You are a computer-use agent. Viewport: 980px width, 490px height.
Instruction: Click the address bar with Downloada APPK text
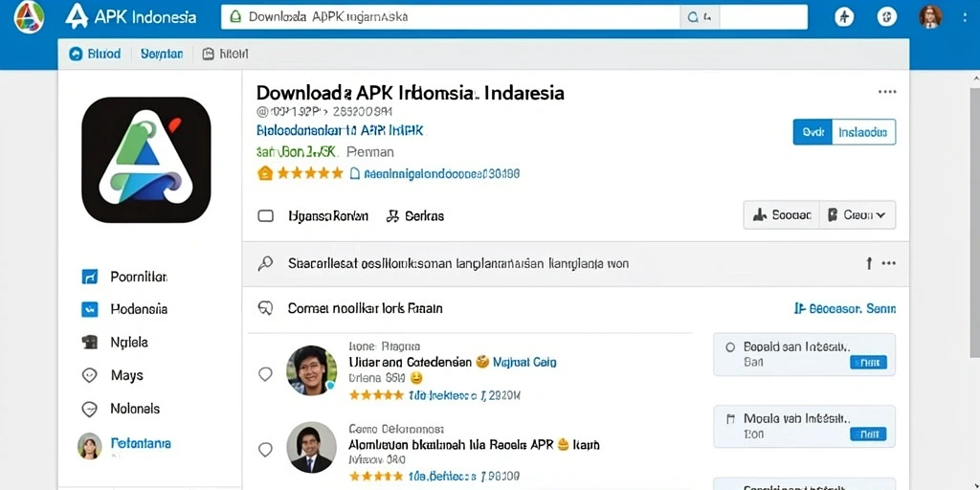coord(450,17)
